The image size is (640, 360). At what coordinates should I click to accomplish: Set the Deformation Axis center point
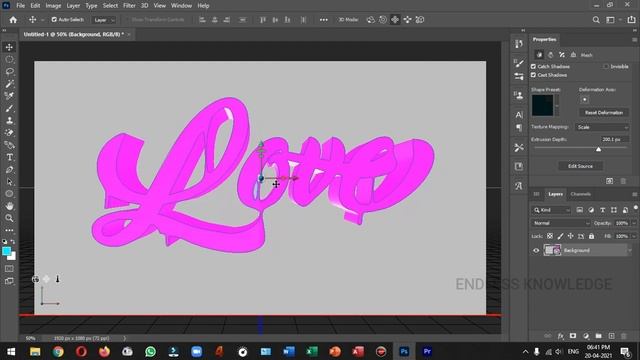point(584,100)
